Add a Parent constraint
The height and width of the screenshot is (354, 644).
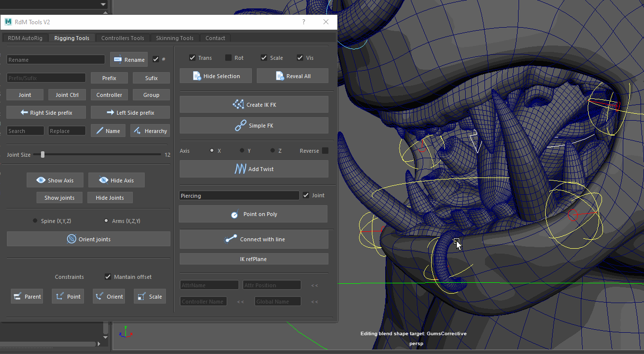coord(27,297)
